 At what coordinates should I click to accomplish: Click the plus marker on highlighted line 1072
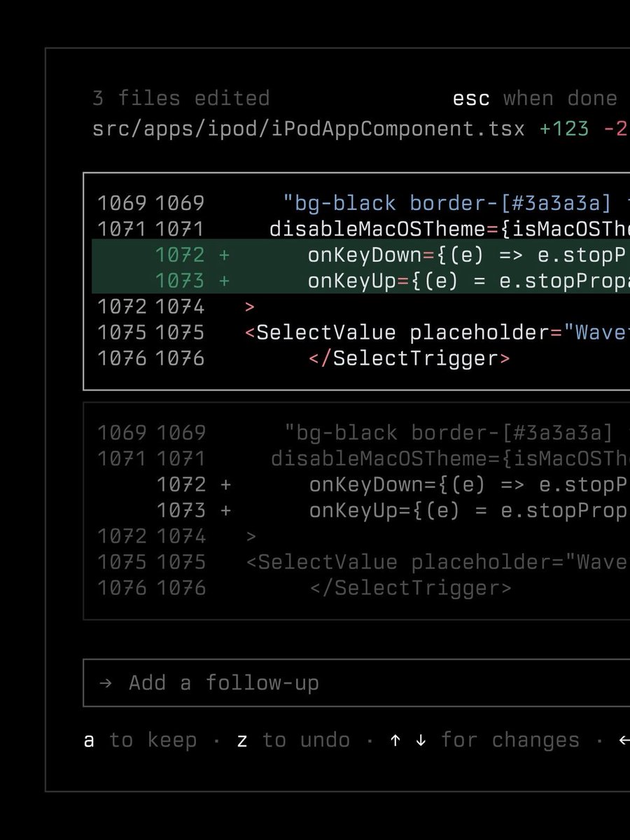coord(224,255)
